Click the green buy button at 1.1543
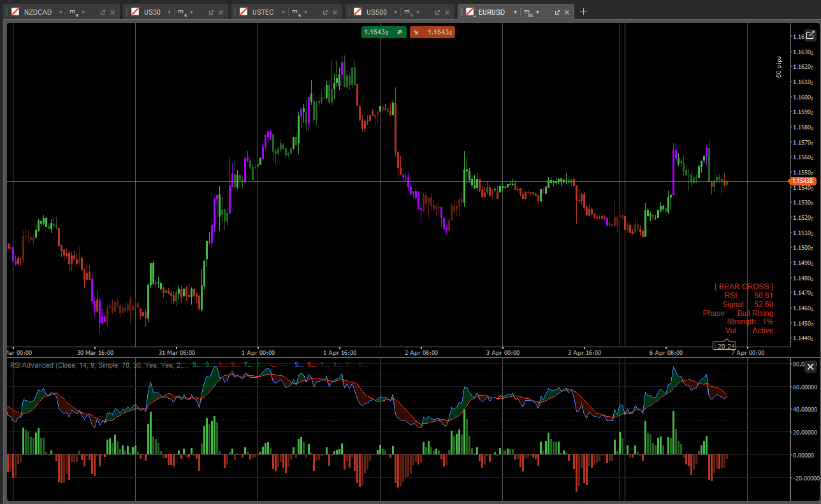The width and height of the screenshot is (821, 504). coord(383,32)
